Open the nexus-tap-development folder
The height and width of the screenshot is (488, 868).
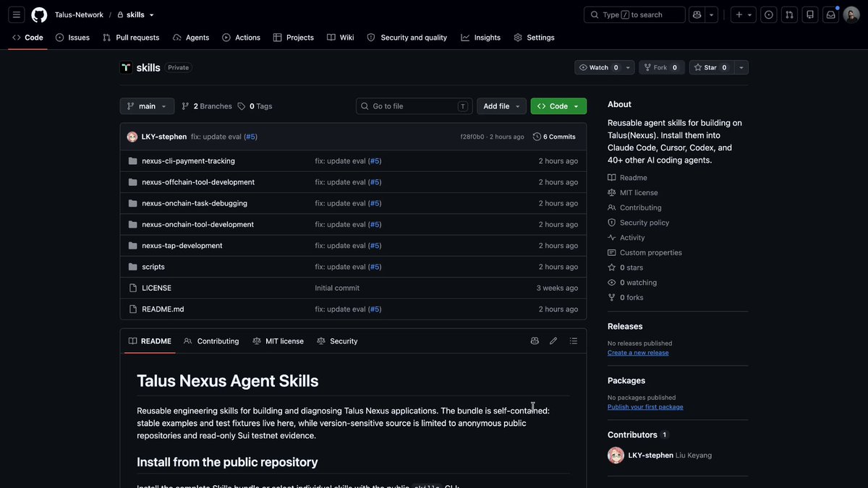point(182,246)
